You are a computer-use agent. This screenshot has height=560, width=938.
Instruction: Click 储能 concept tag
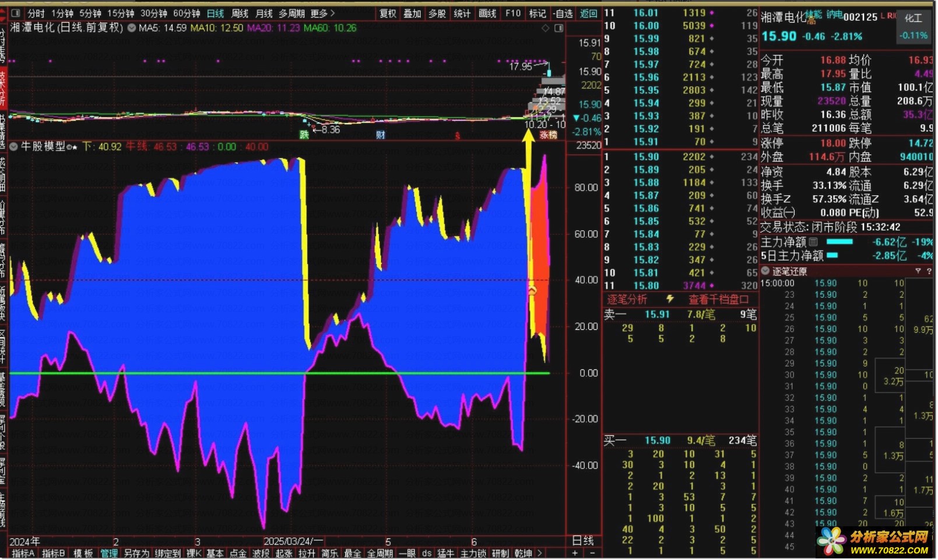pos(814,14)
